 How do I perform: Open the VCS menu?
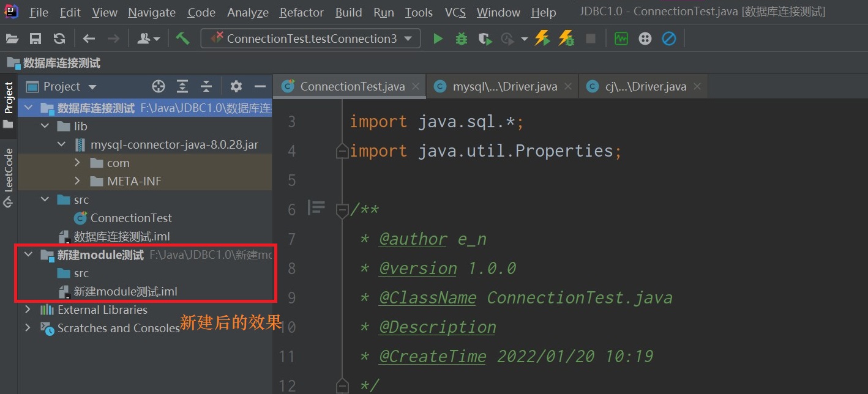tap(455, 12)
